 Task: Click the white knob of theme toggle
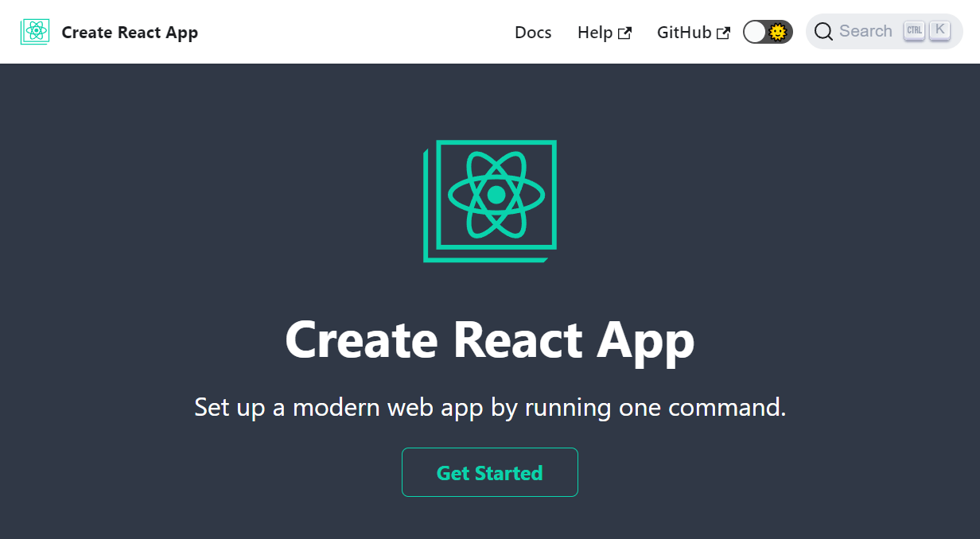[755, 32]
